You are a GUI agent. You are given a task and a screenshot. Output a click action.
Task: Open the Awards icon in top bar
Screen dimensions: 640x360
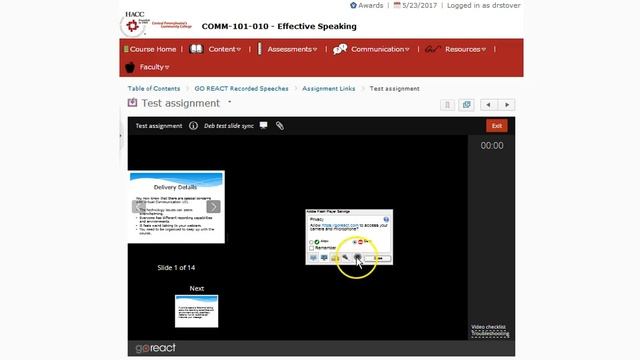click(353, 5)
